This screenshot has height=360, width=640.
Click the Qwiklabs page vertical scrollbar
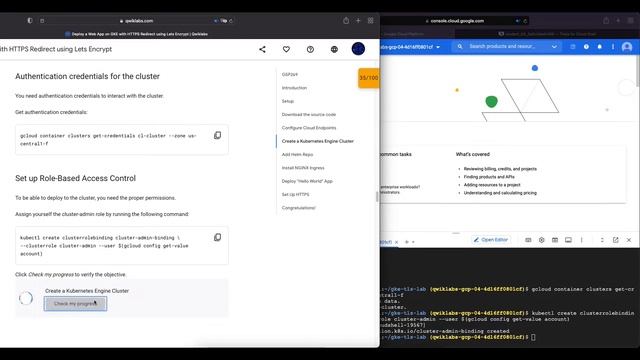(377, 197)
